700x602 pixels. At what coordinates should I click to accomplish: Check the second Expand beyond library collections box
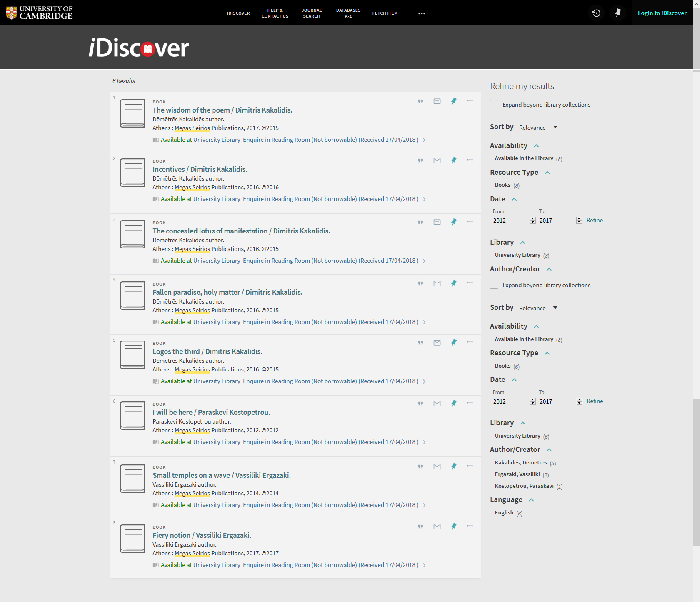point(494,285)
